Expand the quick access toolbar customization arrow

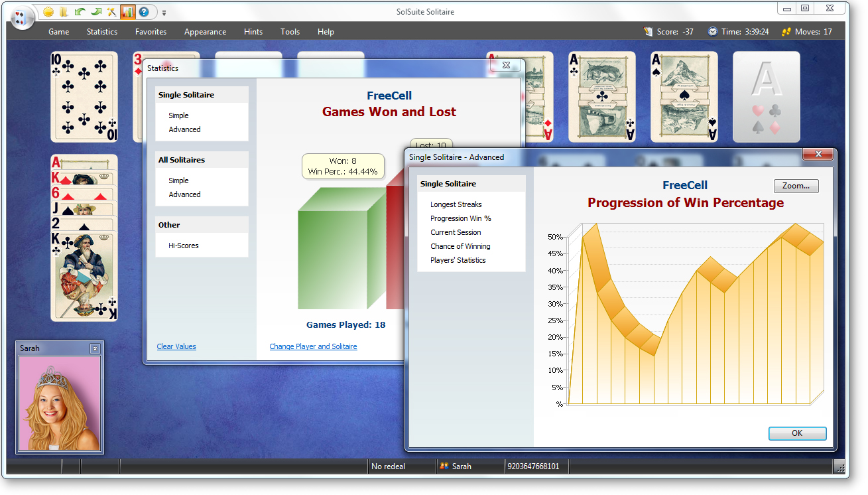[x=164, y=12]
